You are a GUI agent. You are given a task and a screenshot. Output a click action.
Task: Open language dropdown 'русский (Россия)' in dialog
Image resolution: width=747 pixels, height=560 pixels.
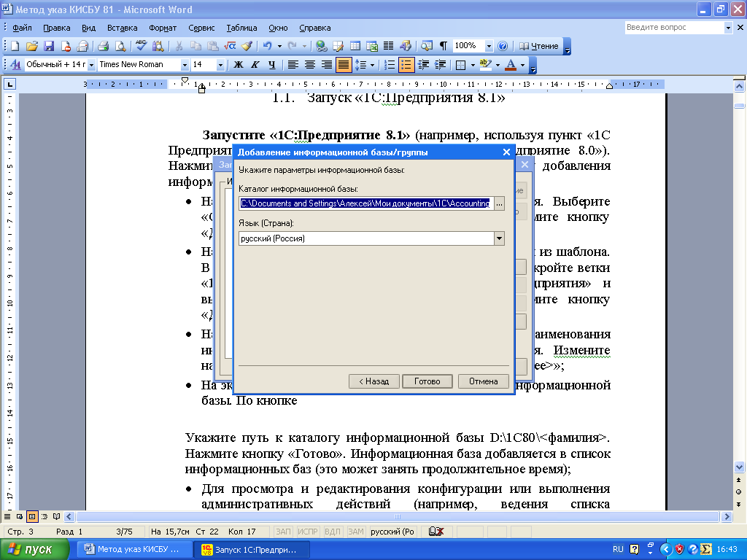tap(499, 238)
